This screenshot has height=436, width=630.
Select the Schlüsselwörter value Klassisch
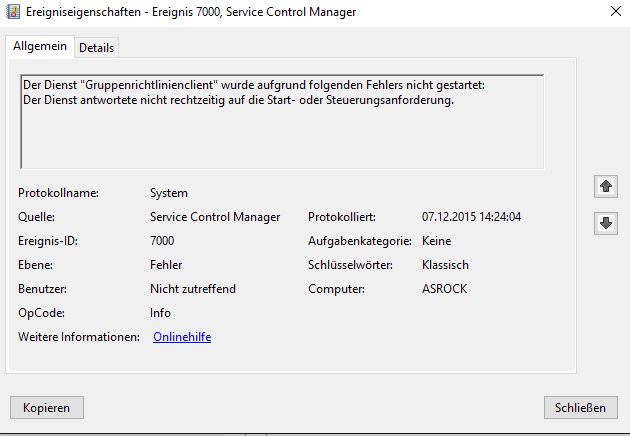[446, 265]
